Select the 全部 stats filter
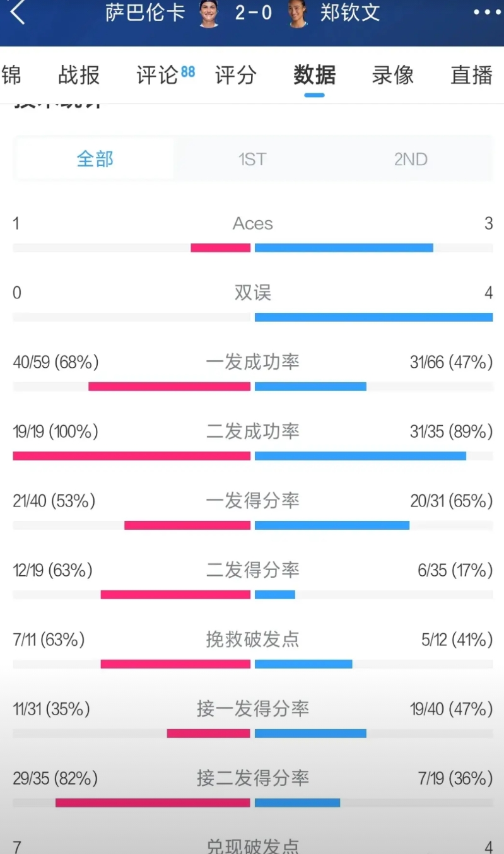This screenshot has height=854, width=504. 95,159
